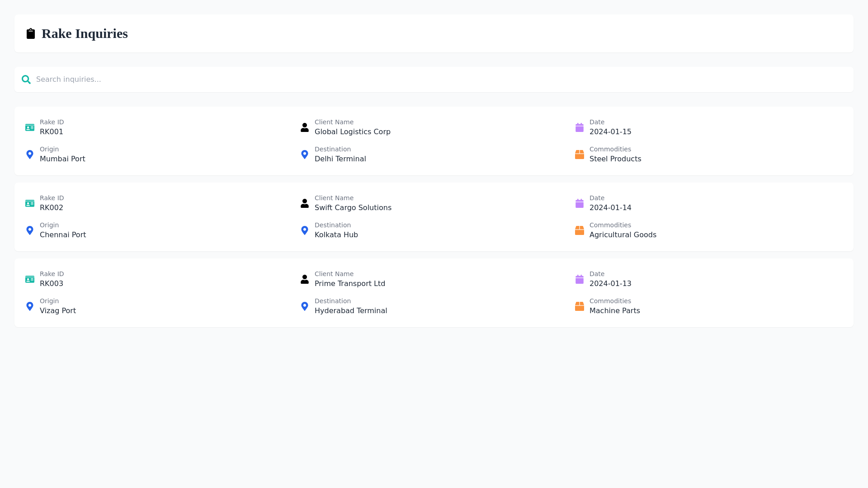Click the person icon next to Global Logistics Corp

click(305, 127)
